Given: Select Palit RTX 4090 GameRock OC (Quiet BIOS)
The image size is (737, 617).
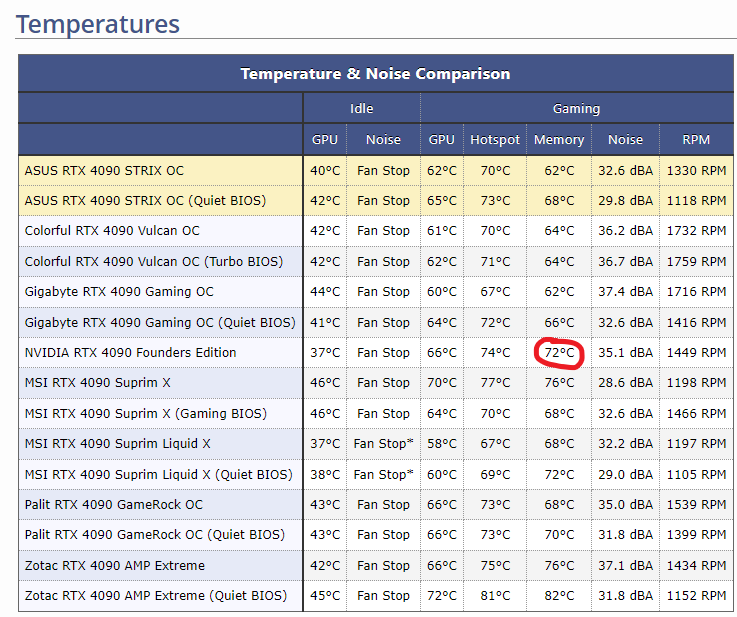Looking at the screenshot, I should [155, 535].
